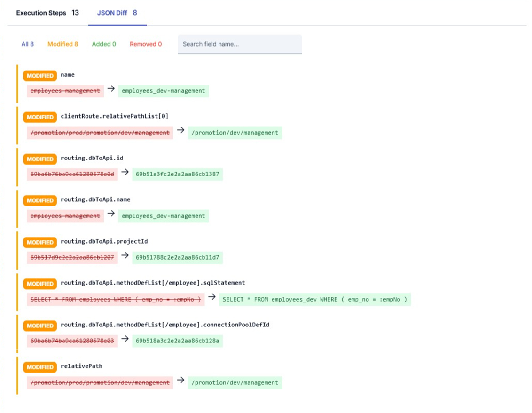Click the new projectId value 69b51788c2e2a2aa86cb11d7

click(x=178, y=257)
